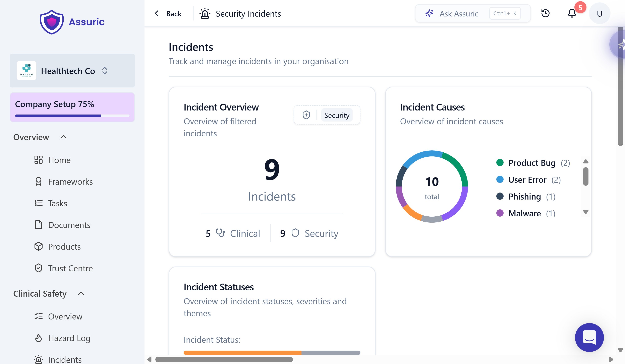Toggle the Security filter chip

pyautogui.click(x=337, y=115)
